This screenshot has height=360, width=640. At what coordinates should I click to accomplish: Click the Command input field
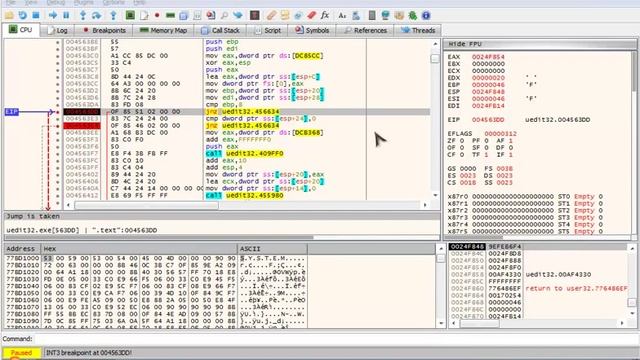click(335, 339)
